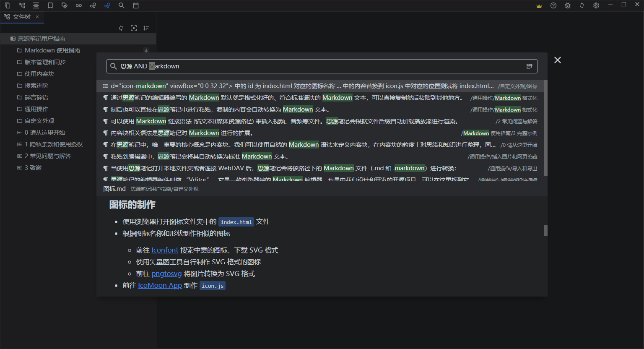Expand the Markdown 使用指南 folder

(x=53, y=50)
